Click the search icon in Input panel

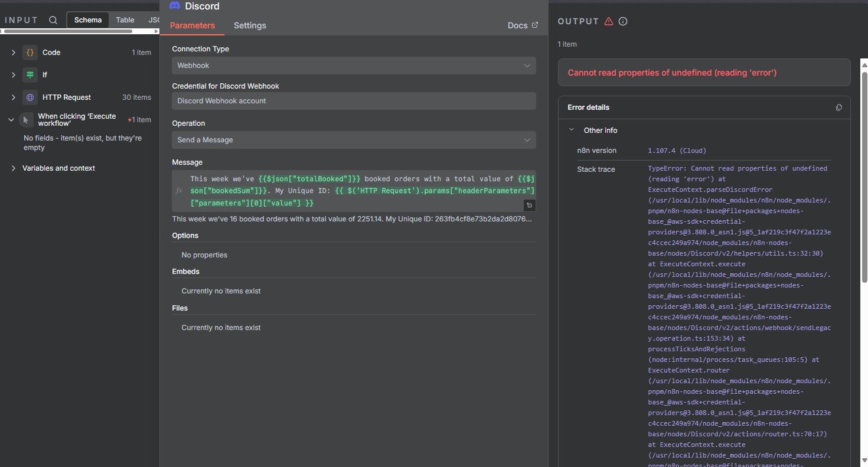(x=53, y=20)
